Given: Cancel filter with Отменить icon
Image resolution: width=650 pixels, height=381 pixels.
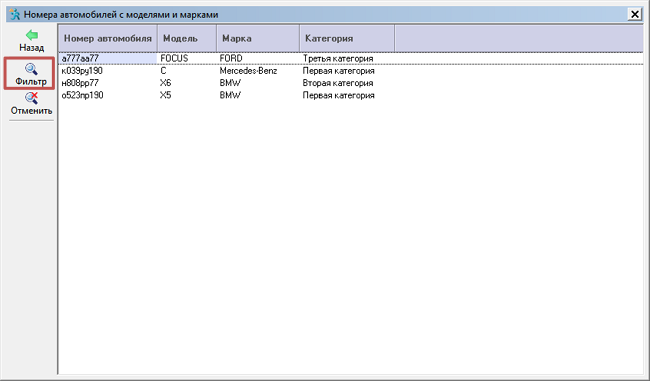Looking at the screenshot, I should point(31,98).
